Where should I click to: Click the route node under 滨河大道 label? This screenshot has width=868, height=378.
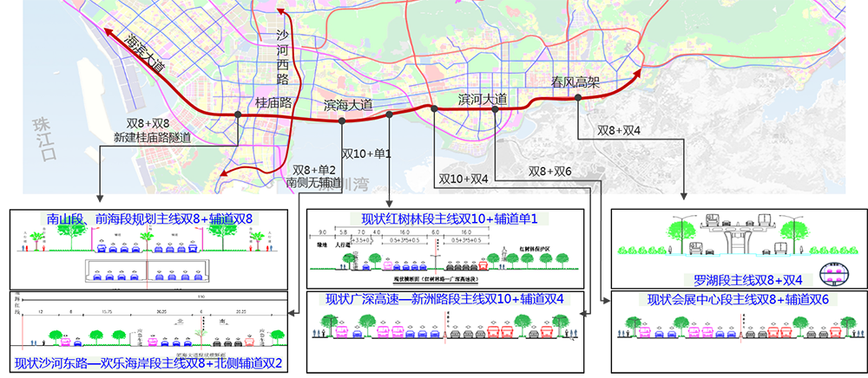494,109
